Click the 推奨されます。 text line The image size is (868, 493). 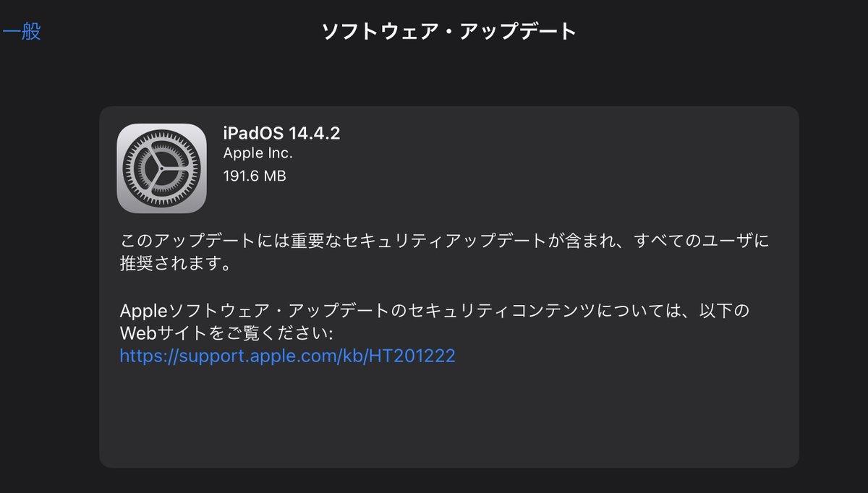coord(176,264)
